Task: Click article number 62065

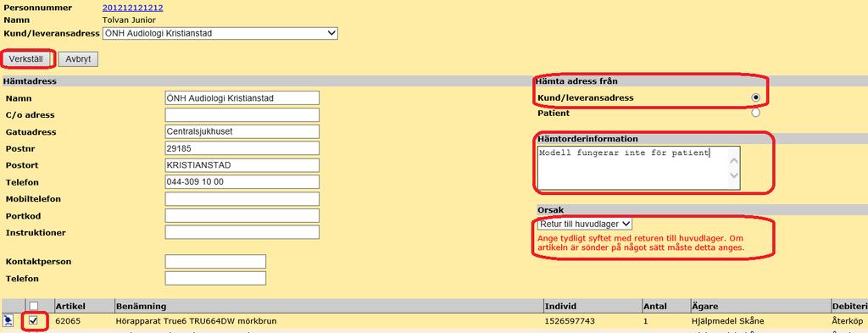Action: click(x=67, y=321)
